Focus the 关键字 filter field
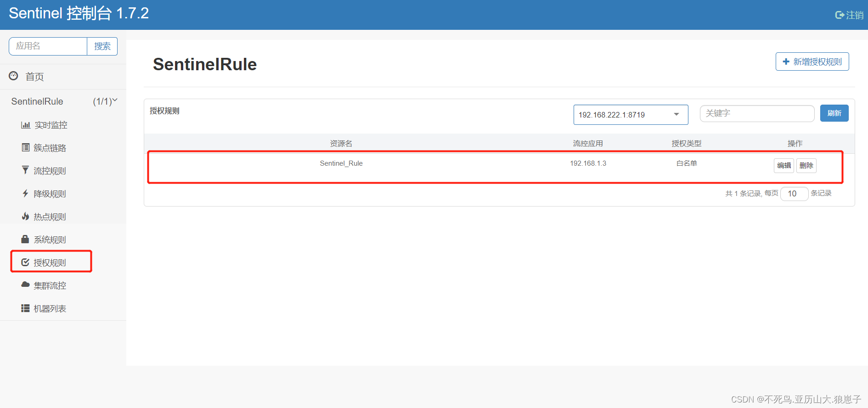The width and height of the screenshot is (868, 408). (757, 113)
